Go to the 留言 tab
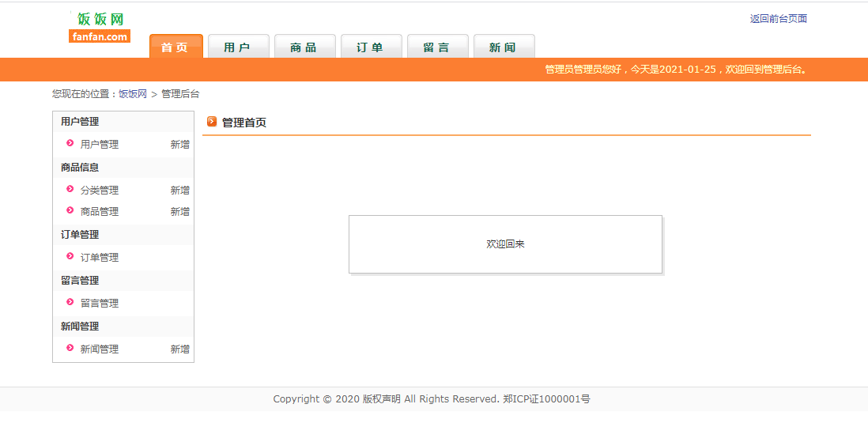 point(438,47)
